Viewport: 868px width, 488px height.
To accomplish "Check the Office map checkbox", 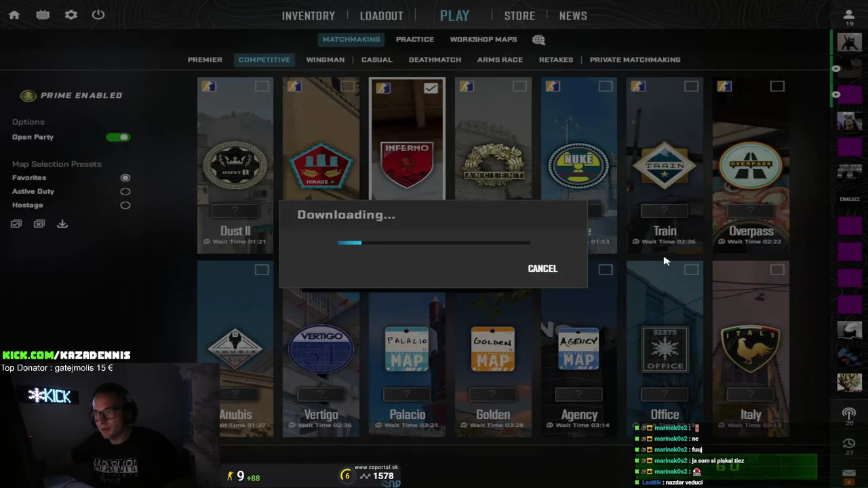I will tap(691, 270).
